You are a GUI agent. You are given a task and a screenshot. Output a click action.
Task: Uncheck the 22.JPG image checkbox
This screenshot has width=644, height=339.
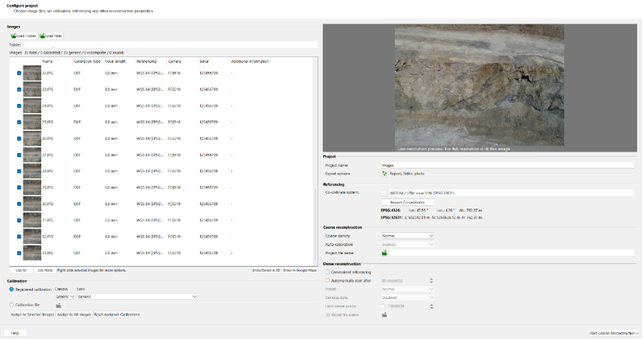point(19,73)
